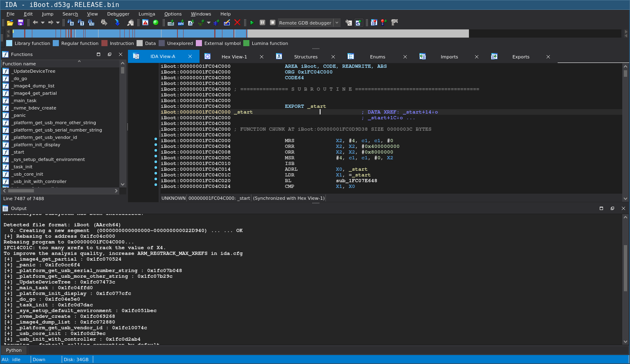
Task: Click the Lumina function green legend swatch
Action: click(246, 43)
